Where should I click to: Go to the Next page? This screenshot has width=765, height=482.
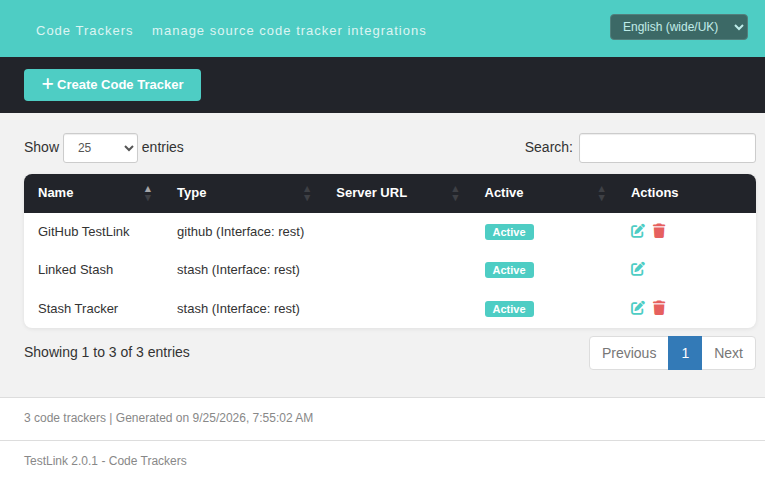click(x=728, y=353)
